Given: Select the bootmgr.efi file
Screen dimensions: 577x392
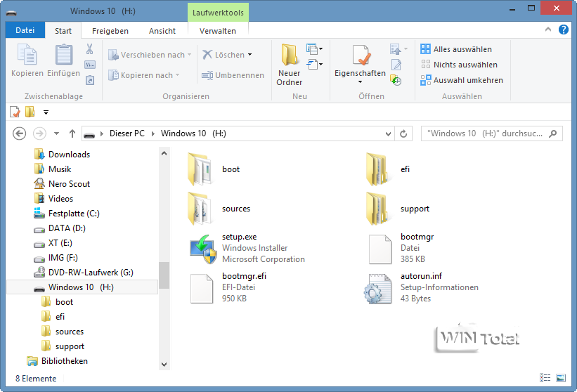Looking at the screenshot, I should click(228, 287).
